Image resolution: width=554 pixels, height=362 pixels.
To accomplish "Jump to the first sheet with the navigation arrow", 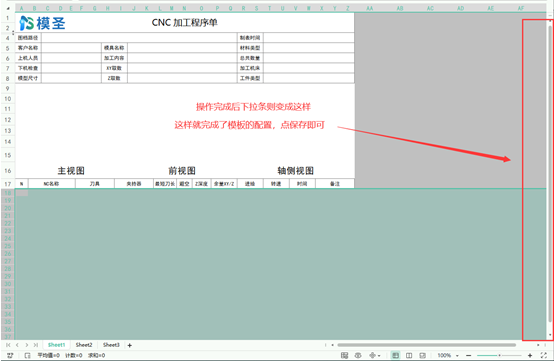I will coord(8,345).
